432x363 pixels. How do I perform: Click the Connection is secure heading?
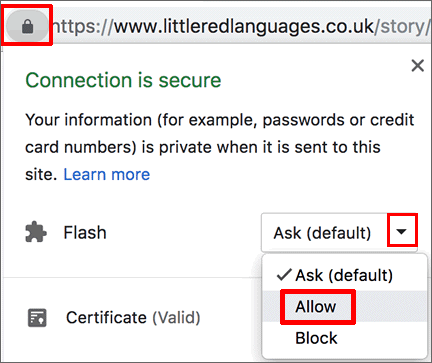123,80
